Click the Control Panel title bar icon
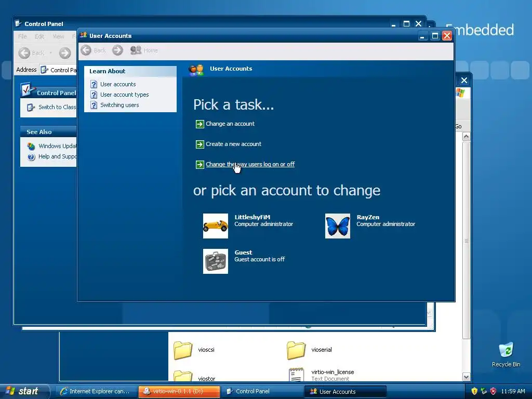 pos(18,23)
